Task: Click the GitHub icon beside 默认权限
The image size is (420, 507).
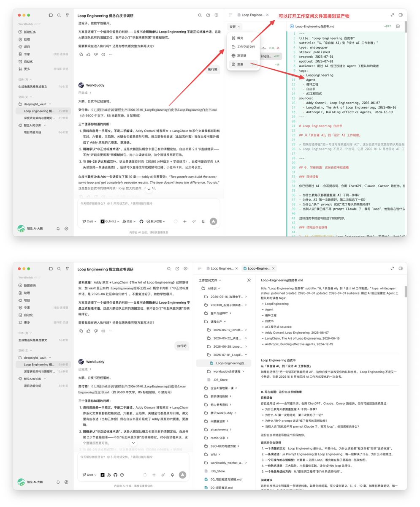Action: click(x=141, y=221)
